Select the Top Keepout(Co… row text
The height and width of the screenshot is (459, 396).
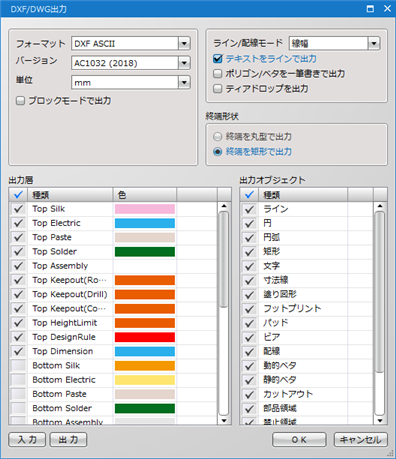(x=69, y=309)
